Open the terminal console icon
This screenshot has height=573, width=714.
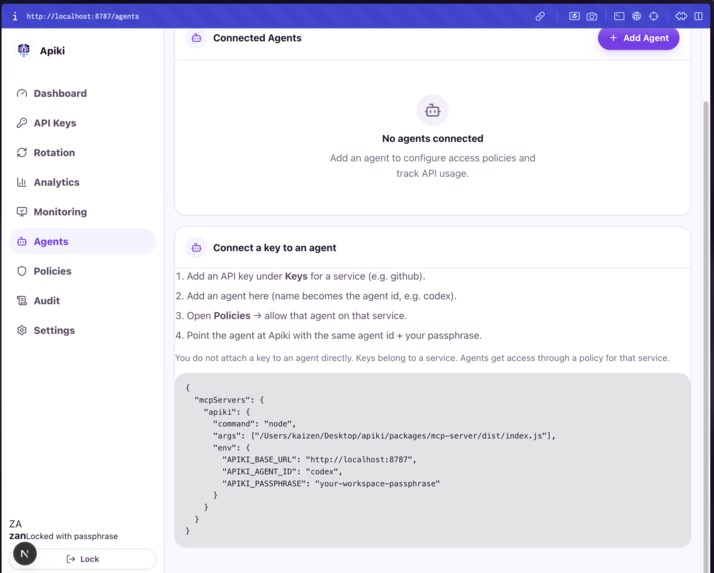pyautogui.click(x=619, y=16)
